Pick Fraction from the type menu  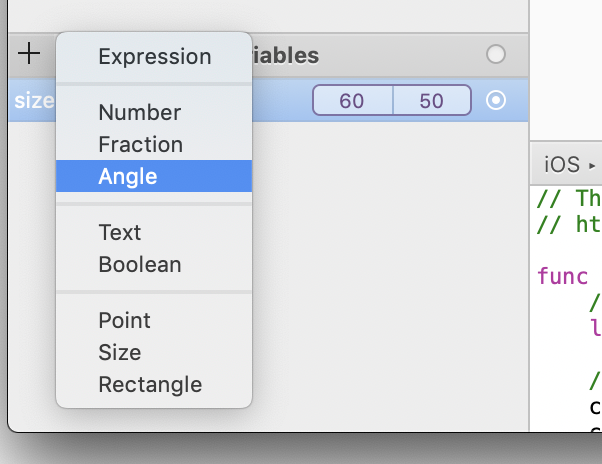[x=140, y=145]
